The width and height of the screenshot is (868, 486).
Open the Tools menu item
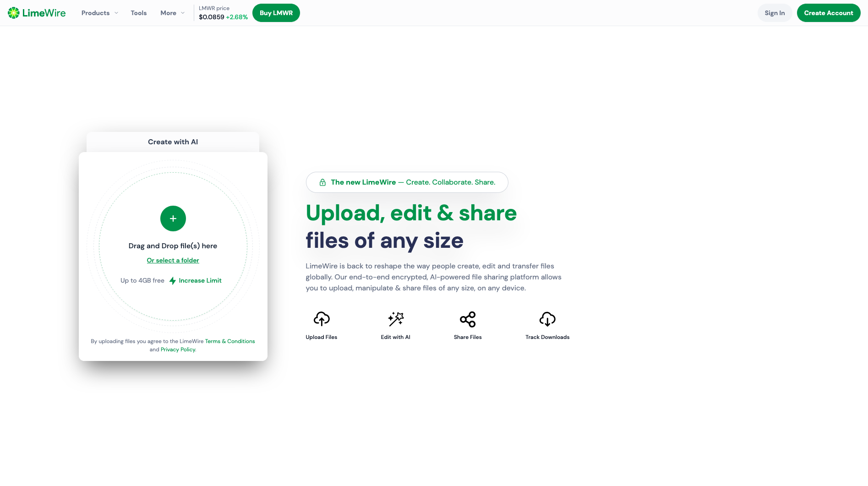(x=139, y=13)
